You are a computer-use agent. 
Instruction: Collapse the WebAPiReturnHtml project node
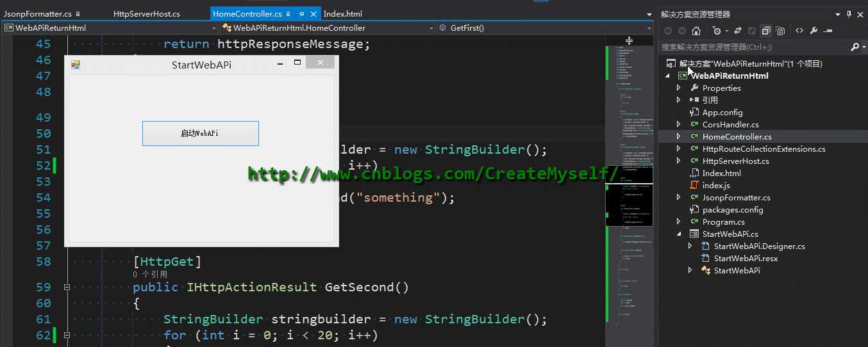[668, 76]
